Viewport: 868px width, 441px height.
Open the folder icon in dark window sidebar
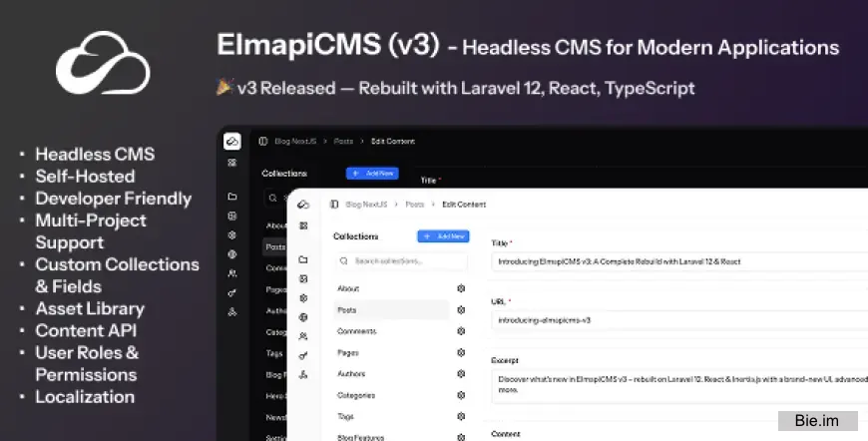pos(232,197)
